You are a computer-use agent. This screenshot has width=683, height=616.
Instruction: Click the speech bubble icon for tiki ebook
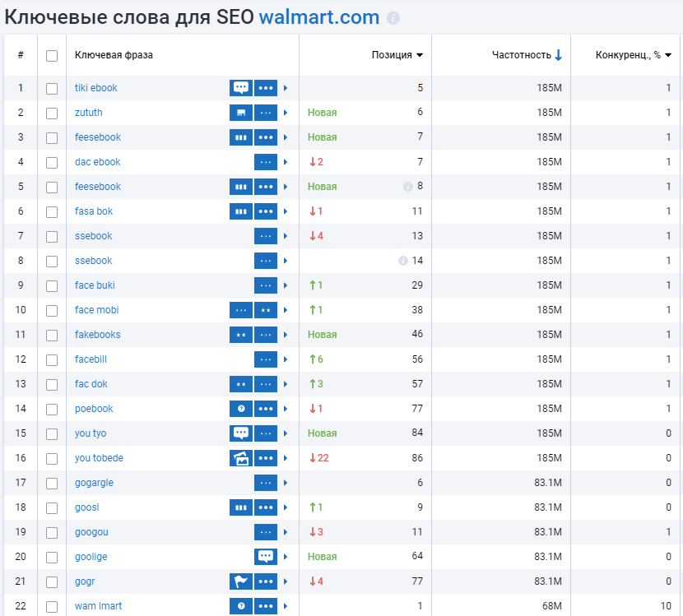tap(240, 88)
